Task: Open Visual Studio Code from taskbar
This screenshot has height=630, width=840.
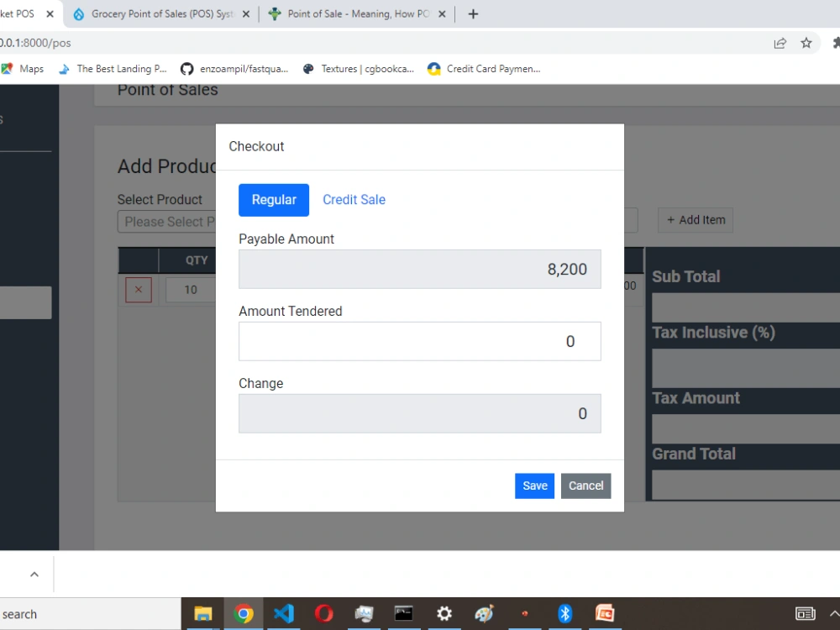Action: pyautogui.click(x=283, y=614)
